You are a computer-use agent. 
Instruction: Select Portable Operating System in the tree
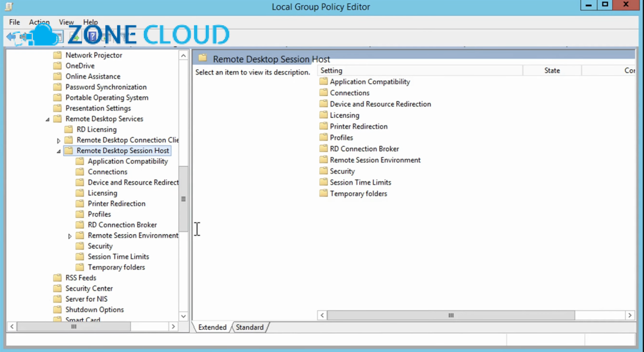[x=107, y=97]
